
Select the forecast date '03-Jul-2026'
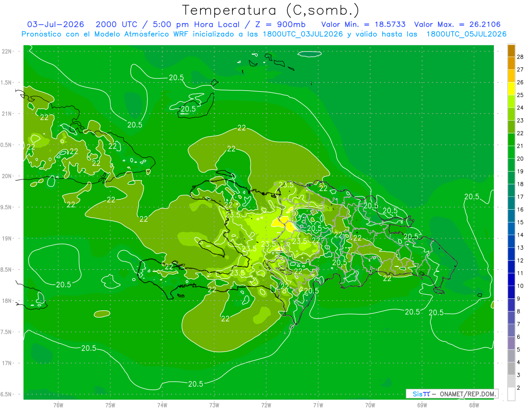click(x=55, y=24)
